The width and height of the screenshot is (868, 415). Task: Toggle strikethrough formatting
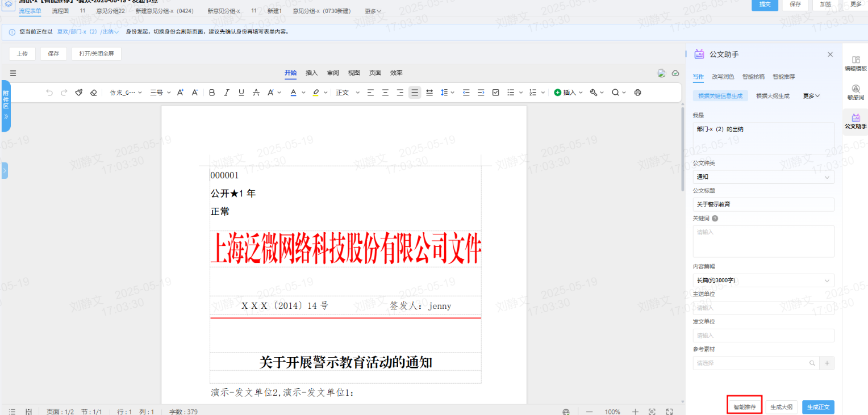coord(256,93)
